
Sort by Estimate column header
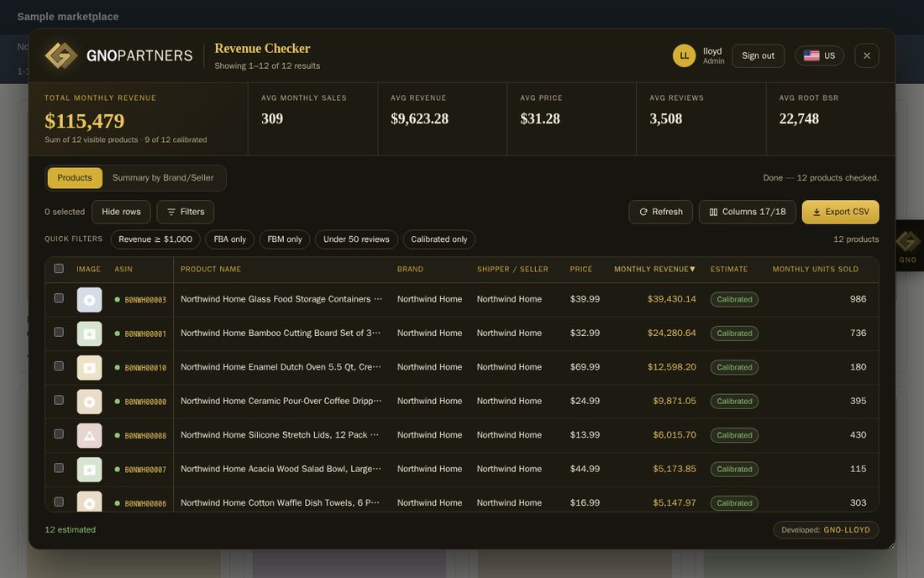tap(729, 270)
